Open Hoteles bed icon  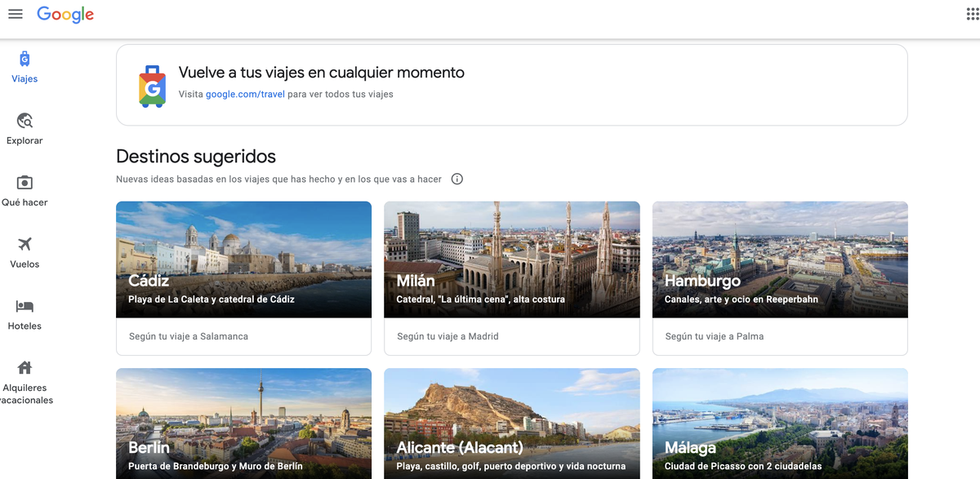[24, 306]
